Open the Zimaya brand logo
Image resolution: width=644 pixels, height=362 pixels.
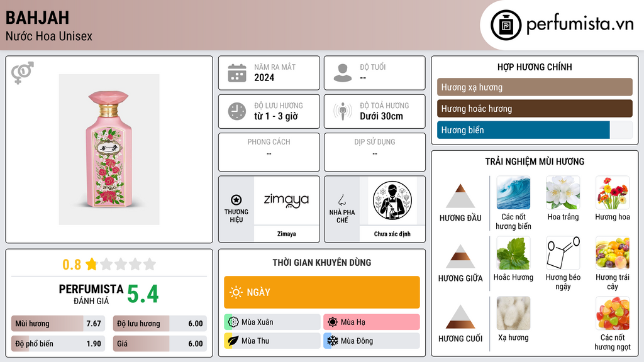[x=286, y=200]
